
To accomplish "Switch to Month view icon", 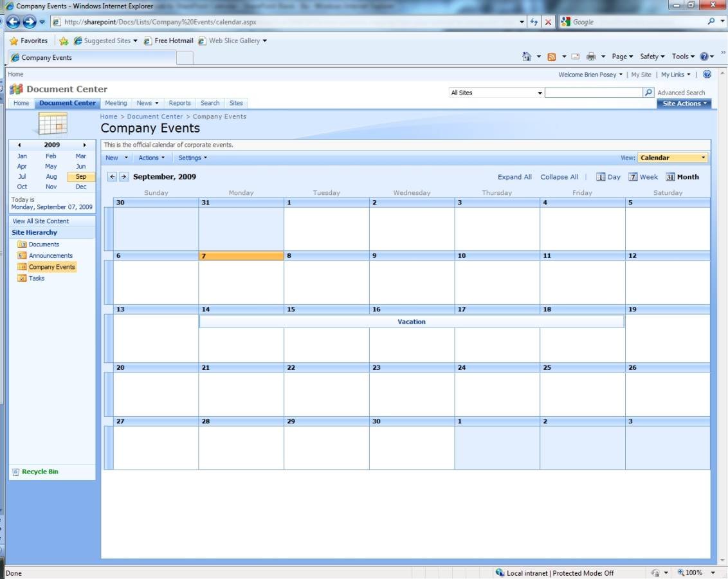I will click(670, 177).
